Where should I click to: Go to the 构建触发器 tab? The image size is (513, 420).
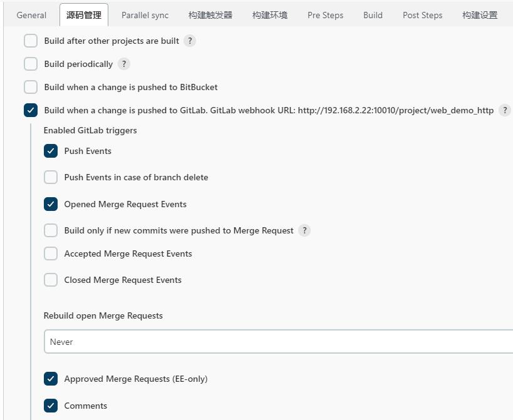pos(210,15)
